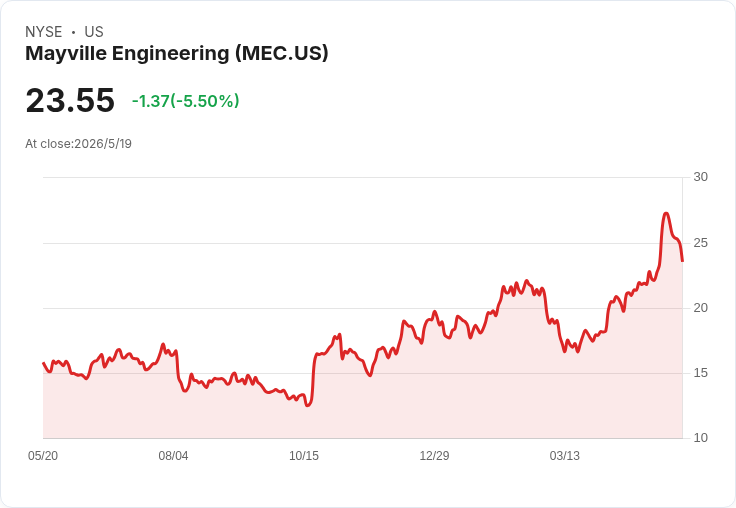Select the 03/13 date on x-axis
Image resolution: width=736 pixels, height=508 pixels.
click(x=565, y=456)
